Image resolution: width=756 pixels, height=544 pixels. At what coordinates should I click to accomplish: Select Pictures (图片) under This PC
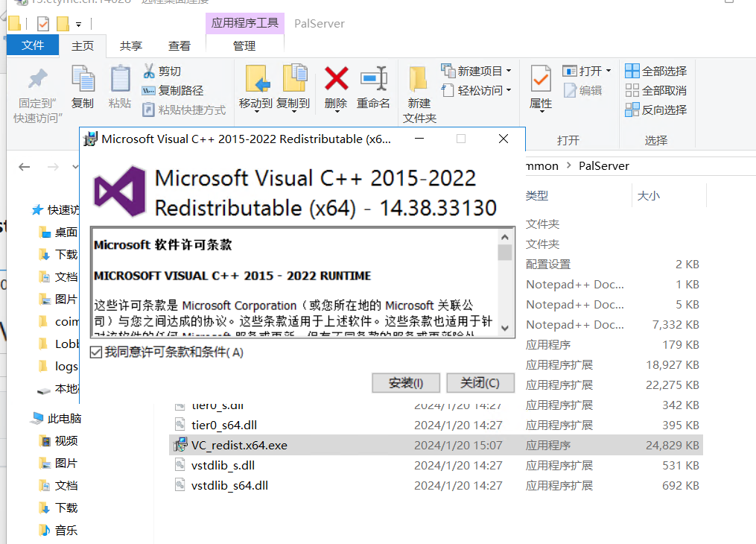[x=59, y=463]
